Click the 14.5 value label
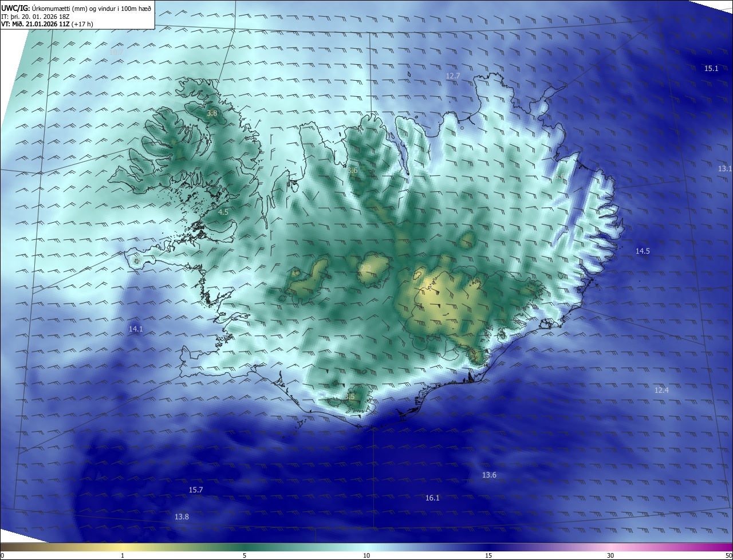 (x=643, y=251)
